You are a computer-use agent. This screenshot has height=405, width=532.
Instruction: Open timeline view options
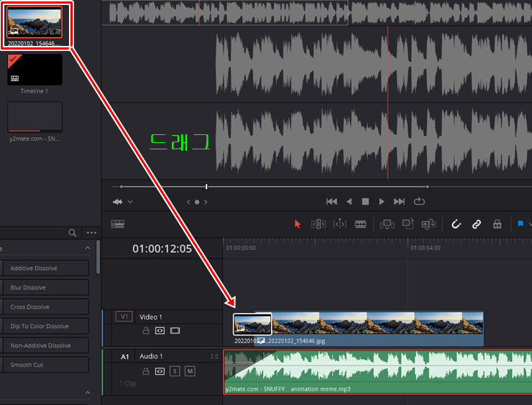click(117, 223)
